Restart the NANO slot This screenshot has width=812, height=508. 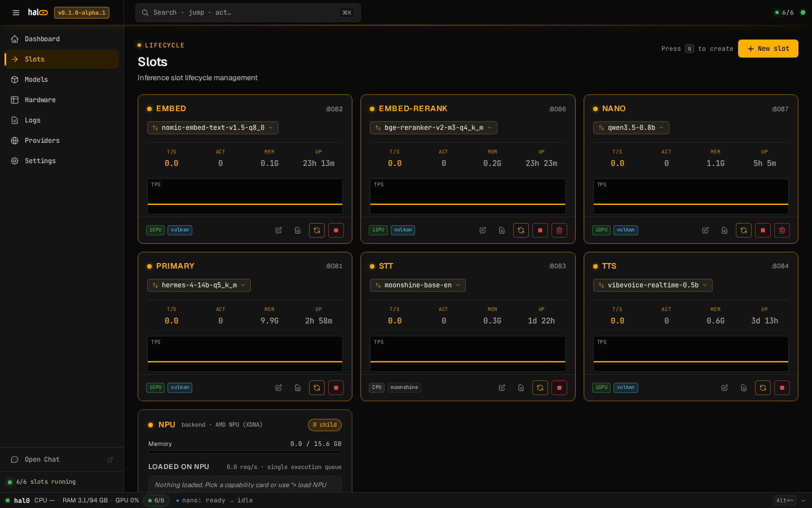tap(744, 230)
